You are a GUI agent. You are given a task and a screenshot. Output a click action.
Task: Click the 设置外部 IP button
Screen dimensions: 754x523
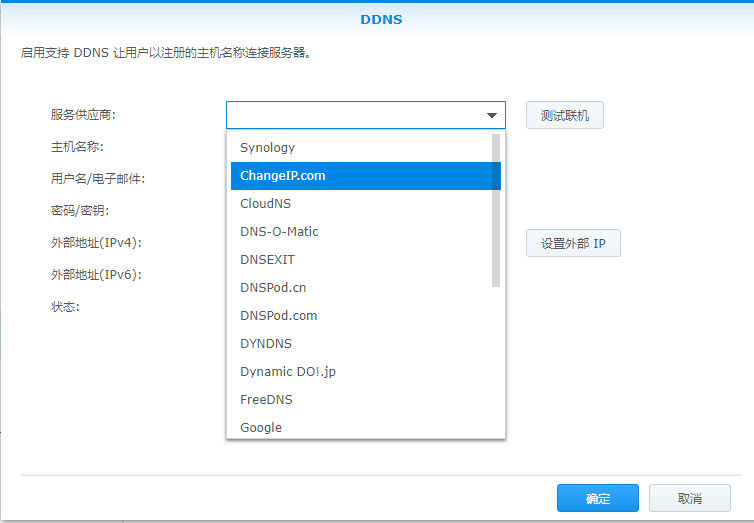(573, 243)
